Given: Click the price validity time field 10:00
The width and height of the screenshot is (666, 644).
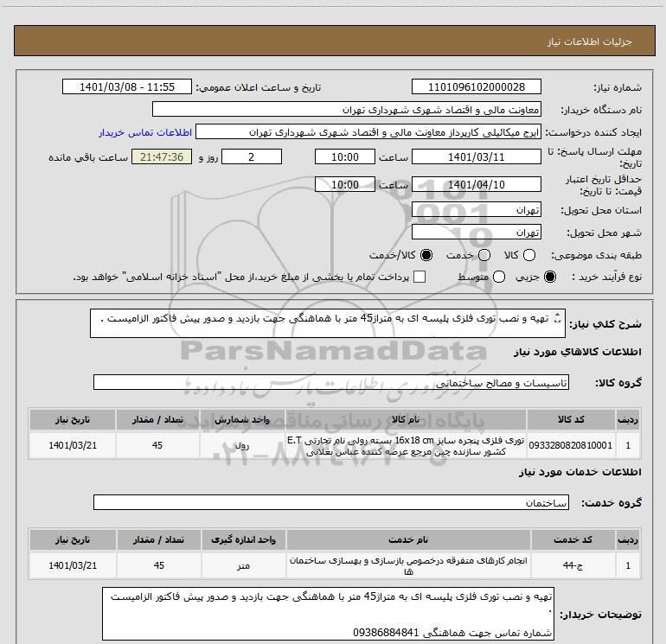Looking at the screenshot, I should coord(345,184).
